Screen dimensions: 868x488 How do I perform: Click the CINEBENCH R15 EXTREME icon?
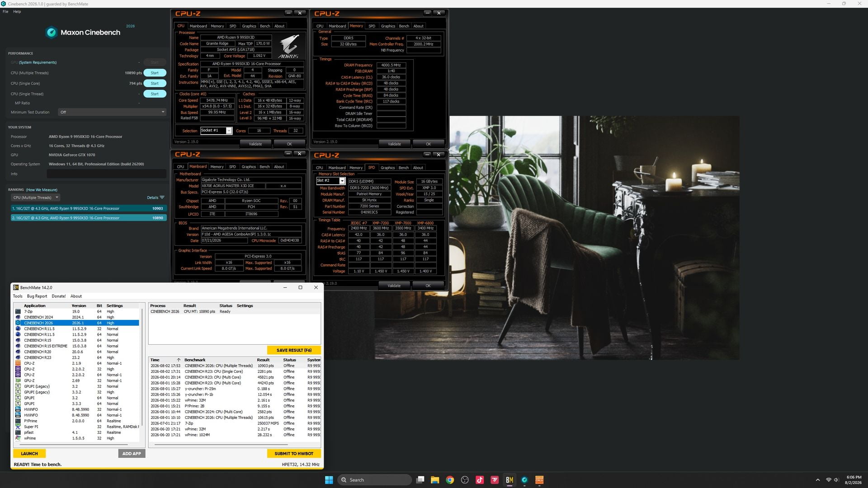point(18,346)
